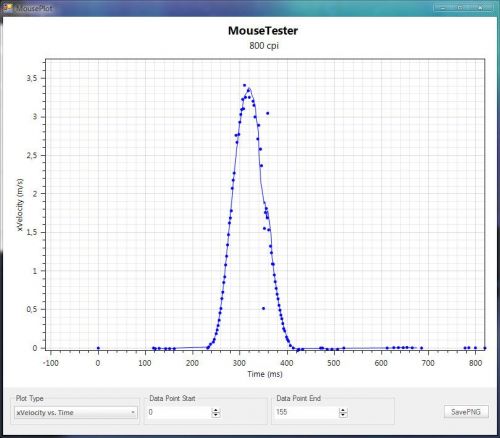This screenshot has width=500, height=438.
Task: Click the 2 y-axis tick label
Action: [35, 194]
